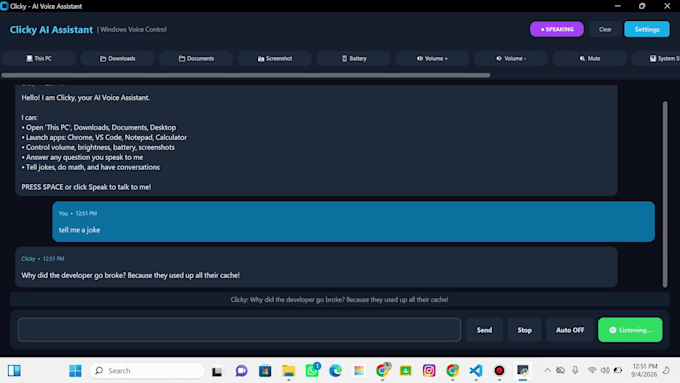Stop Clicky's speech with Stop button
The width and height of the screenshot is (680, 383).
(524, 330)
